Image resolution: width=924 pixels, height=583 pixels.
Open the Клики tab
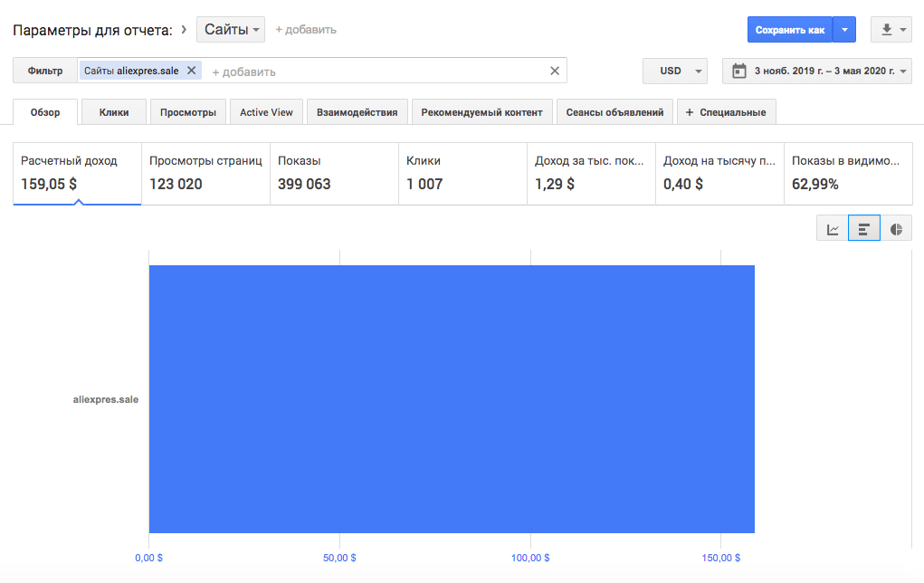point(114,112)
